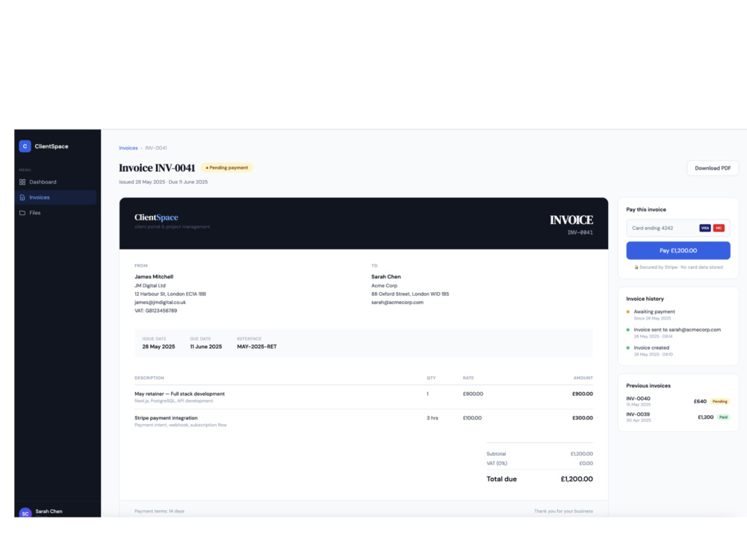Click the James Mitchell sender name

pyautogui.click(x=154, y=277)
